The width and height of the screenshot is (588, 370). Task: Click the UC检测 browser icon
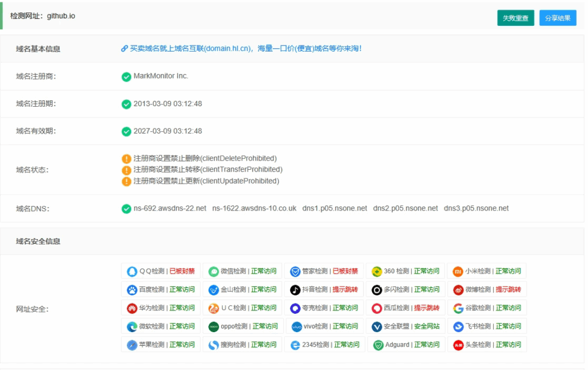point(214,308)
